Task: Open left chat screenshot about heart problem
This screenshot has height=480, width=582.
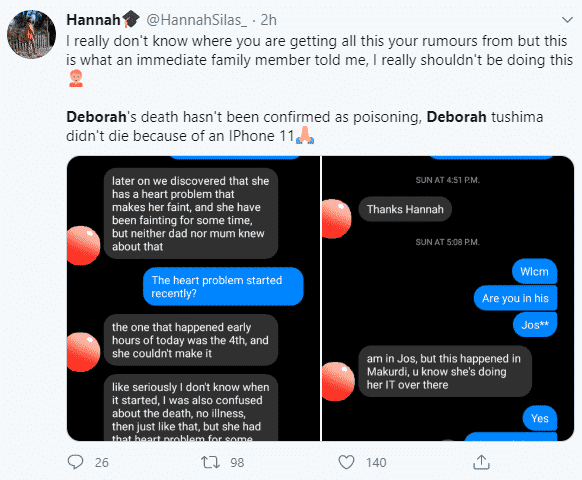Action: (193, 298)
